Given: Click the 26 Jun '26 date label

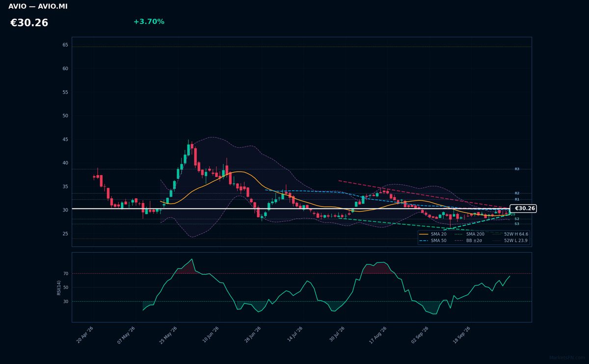Looking at the screenshot, I should coord(253,335).
